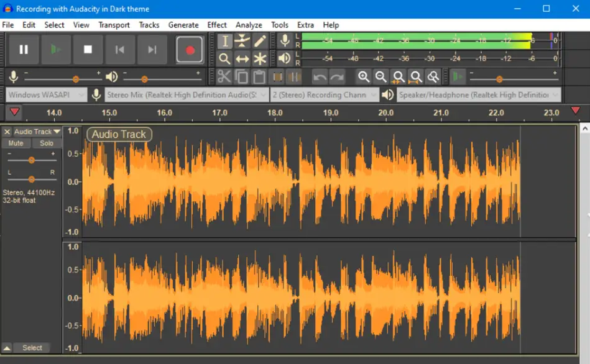Click the Undo arrow

(x=320, y=77)
